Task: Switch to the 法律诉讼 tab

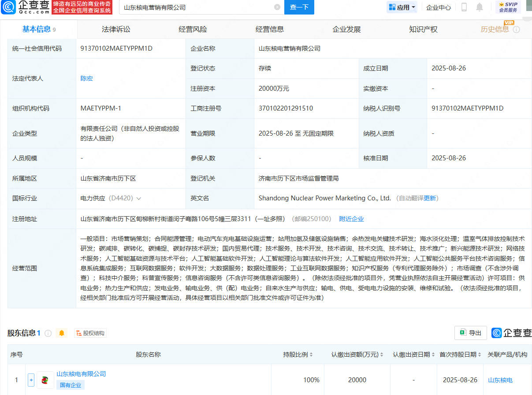Action: coord(116,30)
